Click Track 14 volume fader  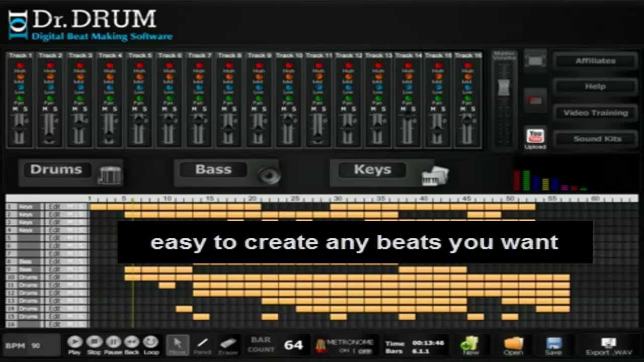pos(408,117)
